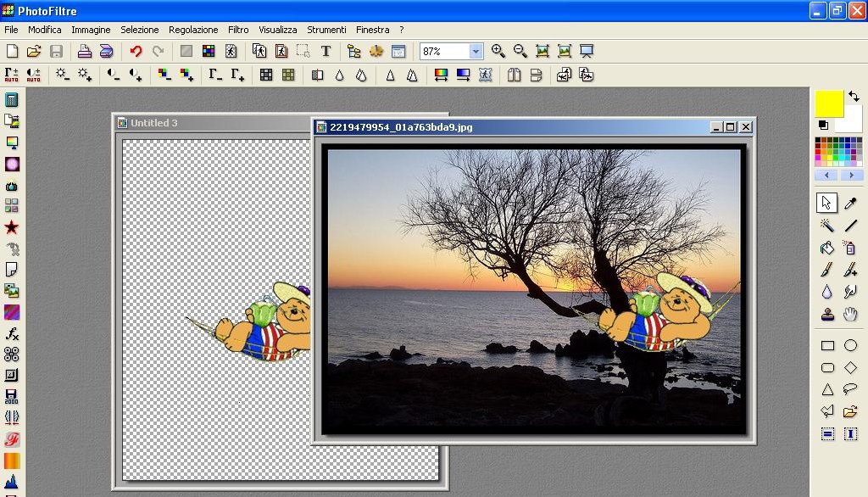This screenshot has height=497, width=868.
Task: Activate the rectangle selection shape
Action: [827, 346]
